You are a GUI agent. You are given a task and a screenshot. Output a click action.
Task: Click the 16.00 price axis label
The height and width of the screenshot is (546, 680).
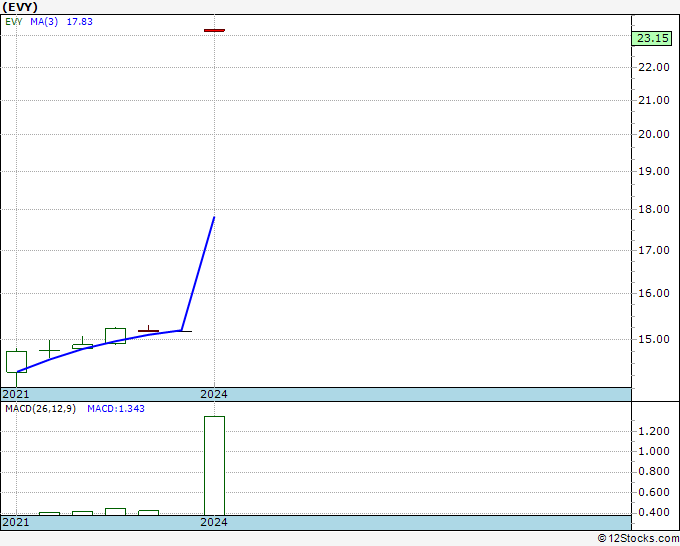point(654,293)
